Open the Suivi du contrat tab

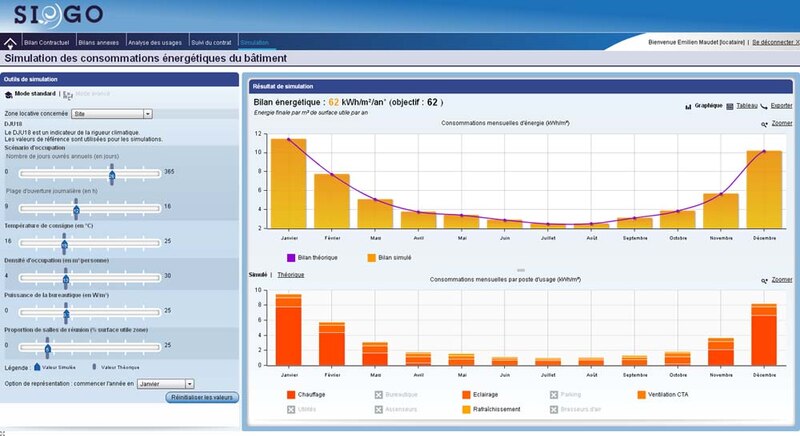click(x=211, y=43)
